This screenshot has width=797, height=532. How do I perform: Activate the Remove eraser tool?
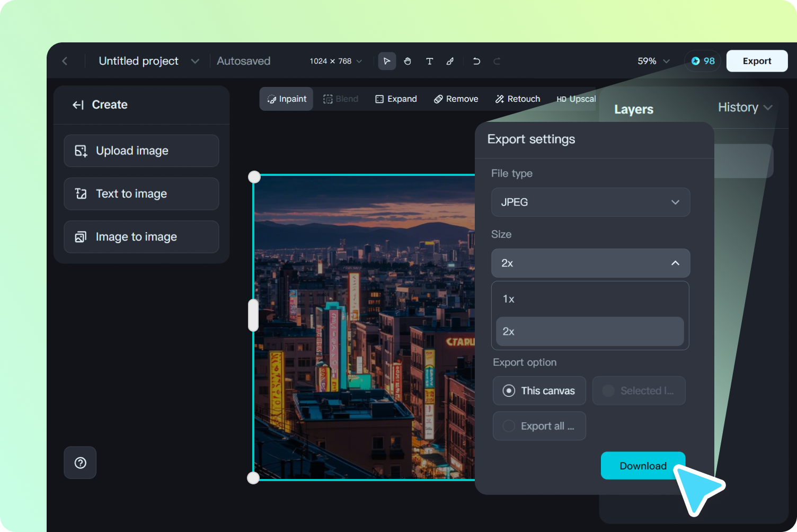point(456,99)
